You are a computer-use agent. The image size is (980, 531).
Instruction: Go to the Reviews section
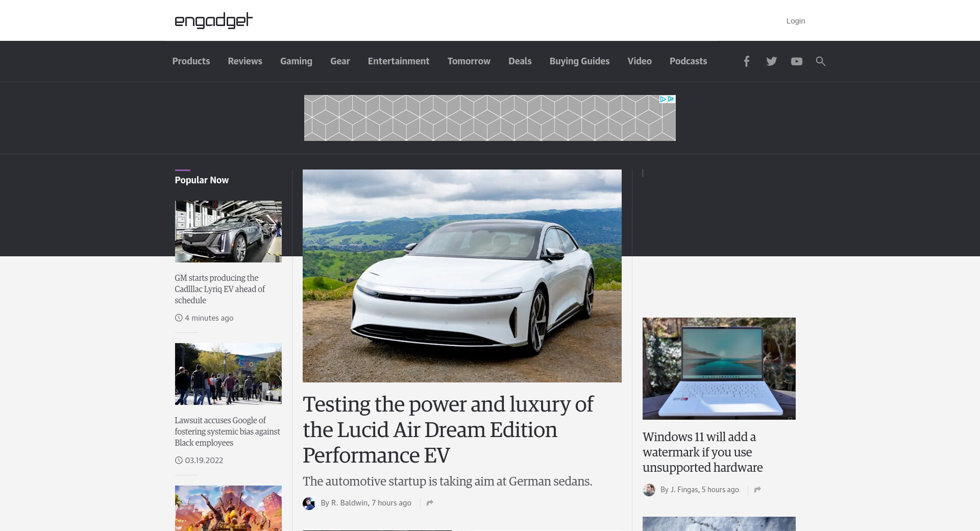[x=245, y=61]
